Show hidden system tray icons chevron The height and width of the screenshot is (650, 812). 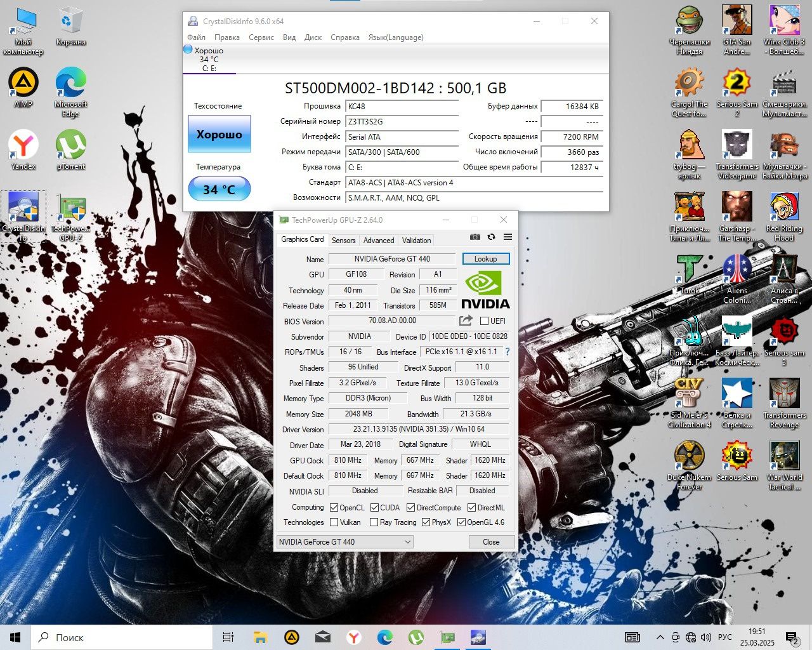click(660, 637)
